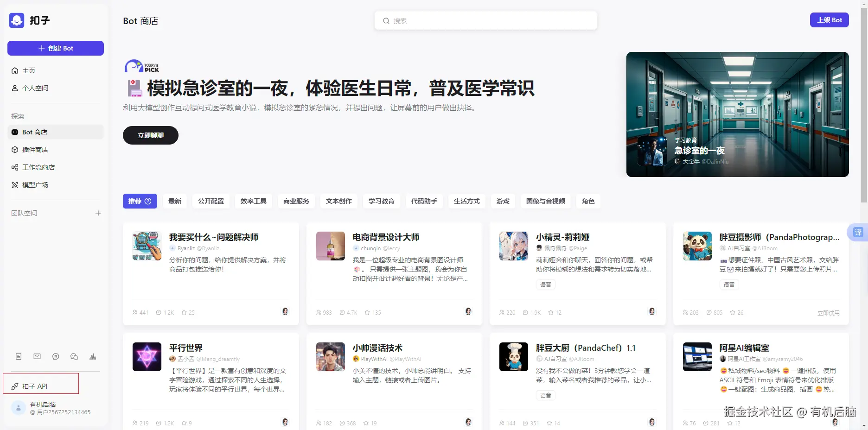Open the 小精灵-莉莉娅 card thumbnail
Image resolution: width=868 pixels, height=430 pixels.
tap(514, 246)
